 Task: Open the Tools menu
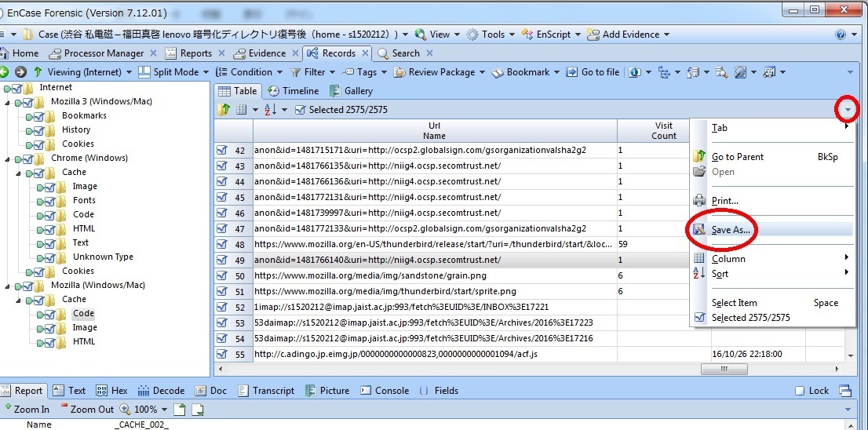[x=491, y=35]
